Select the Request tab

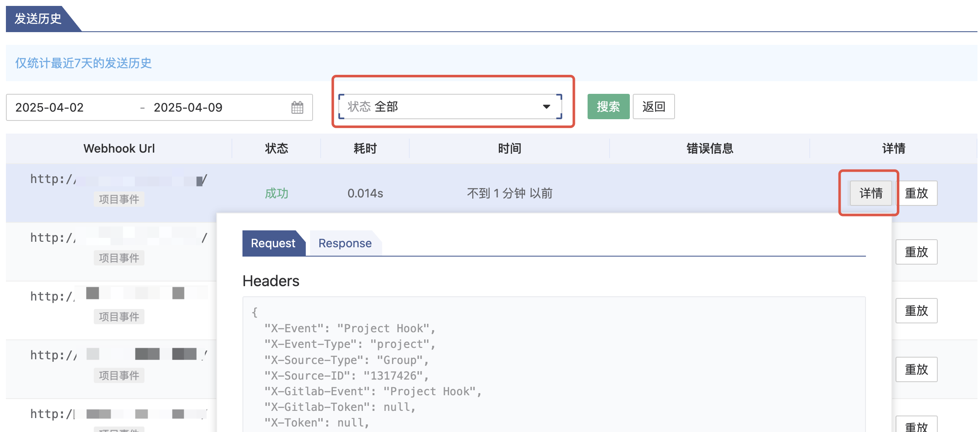[x=273, y=243]
